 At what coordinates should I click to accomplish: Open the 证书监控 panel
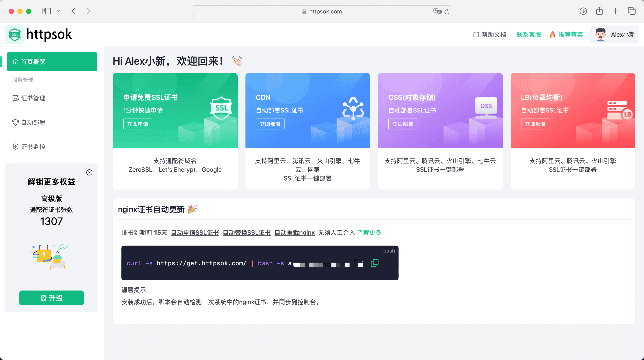coord(33,147)
